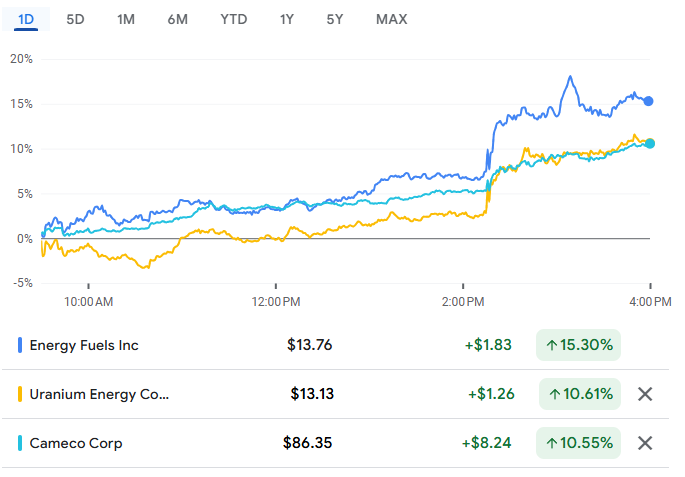Viewport: 685px width, 477px height.
Task: Show the MAX time range
Action: tap(392, 19)
